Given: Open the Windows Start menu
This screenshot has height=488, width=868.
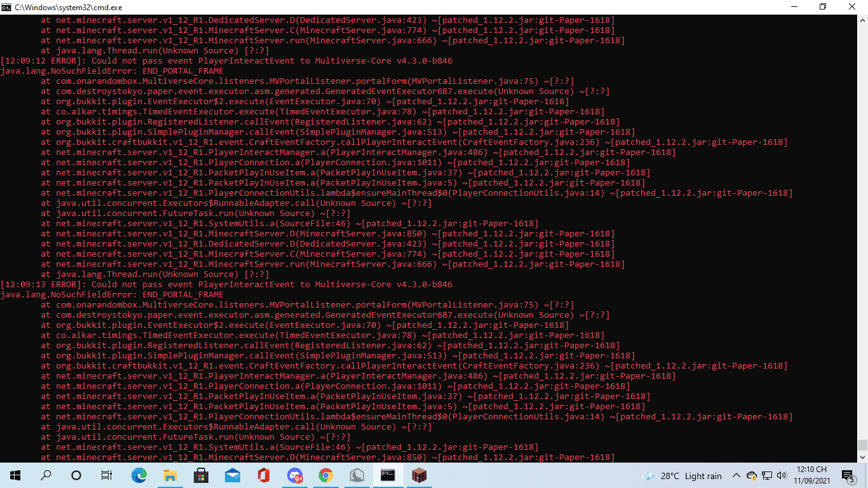Looking at the screenshot, I should (15, 475).
